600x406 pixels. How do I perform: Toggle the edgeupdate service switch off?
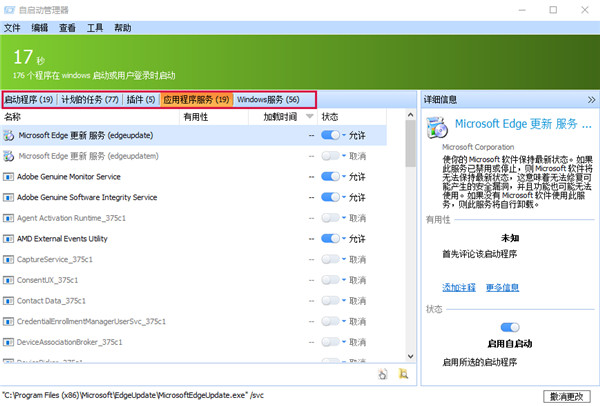(x=330, y=135)
